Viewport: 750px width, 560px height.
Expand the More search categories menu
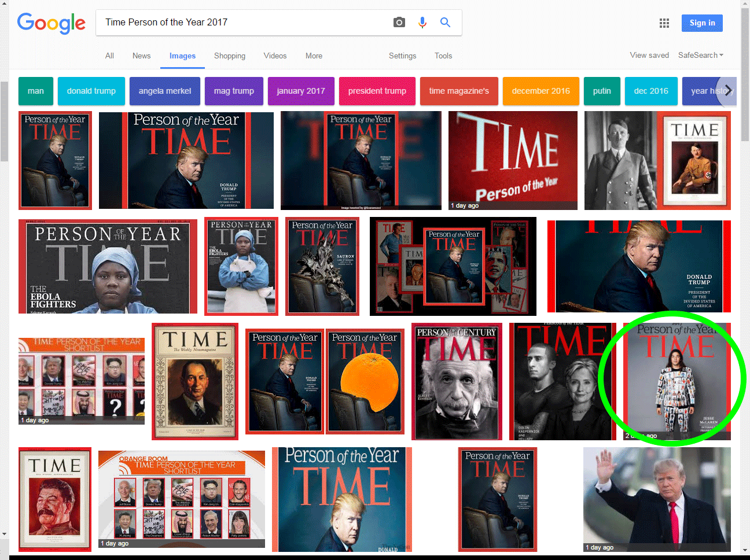pyautogui.click(x=314, y=56)
